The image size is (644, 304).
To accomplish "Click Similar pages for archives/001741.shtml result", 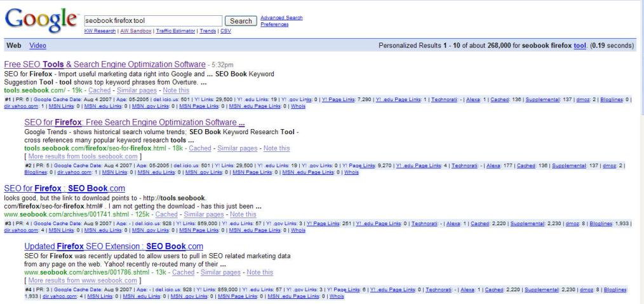I will [x=204, y=214].
